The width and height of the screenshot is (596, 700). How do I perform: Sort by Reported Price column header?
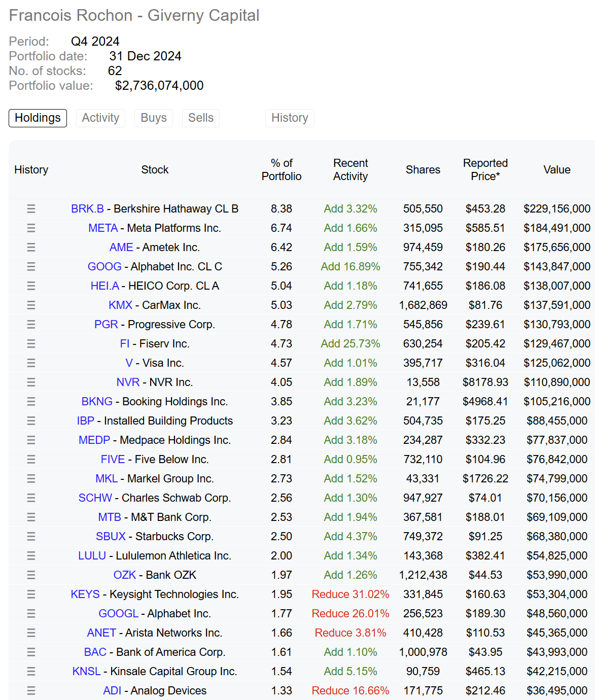(x=485, y=169)
